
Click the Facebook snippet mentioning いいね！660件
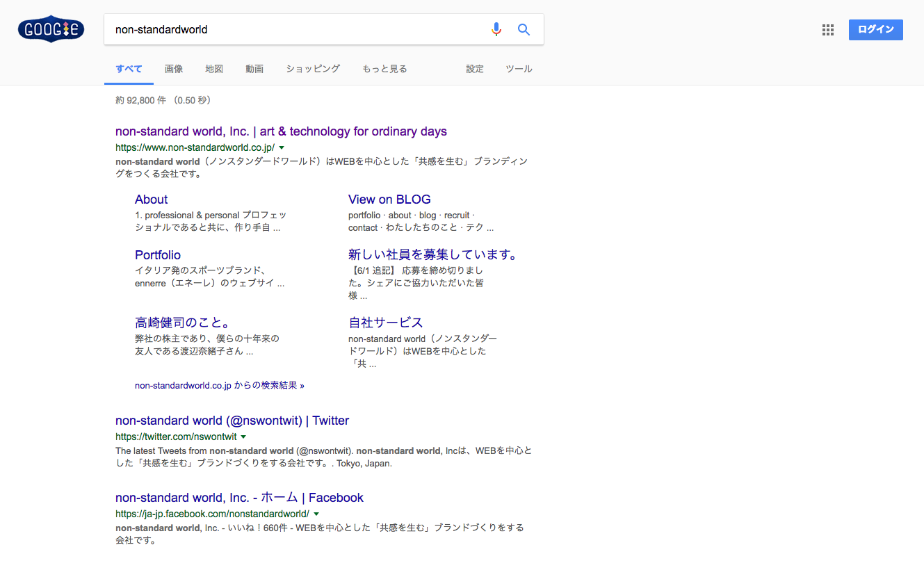point(320,534)
